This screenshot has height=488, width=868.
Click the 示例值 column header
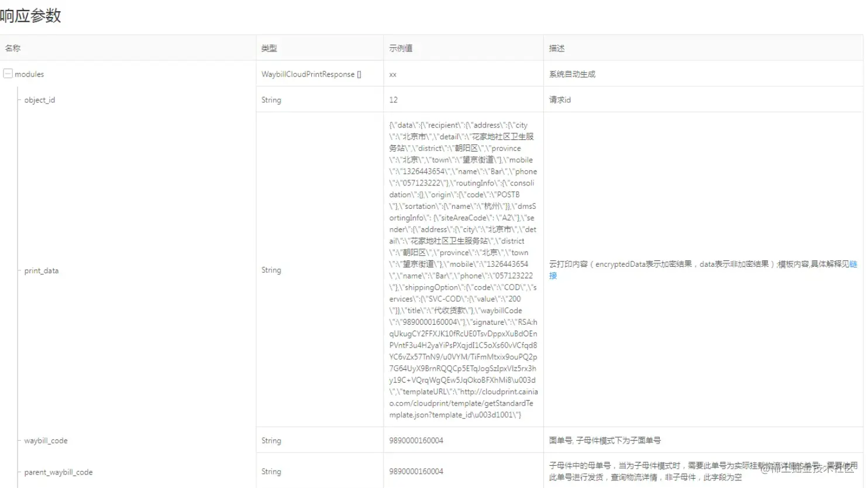click(401, 48)
